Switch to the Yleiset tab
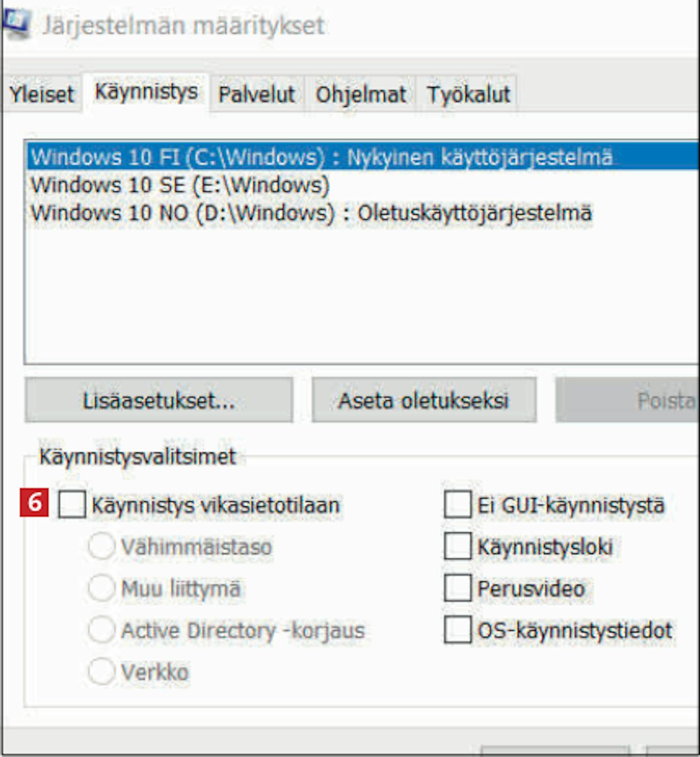700x757 pixels. [42, 94]
